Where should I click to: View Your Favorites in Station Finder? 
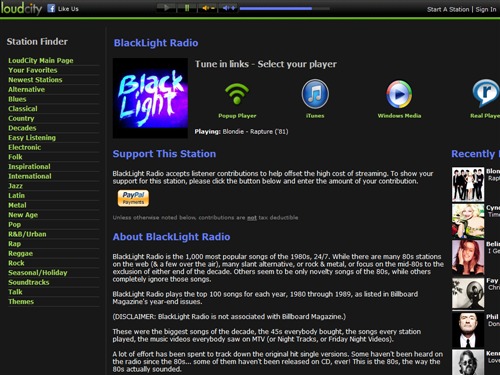click(33, 70)
